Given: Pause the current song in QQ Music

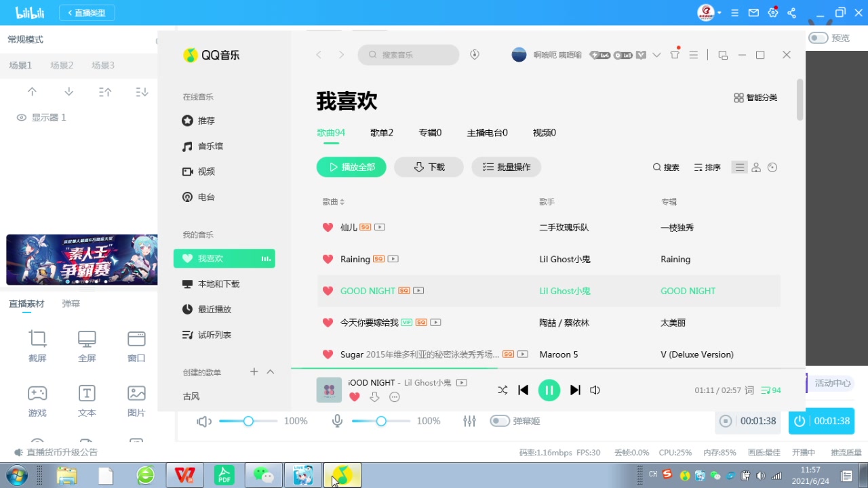Looking at the screenshot, I should point(549,390).
